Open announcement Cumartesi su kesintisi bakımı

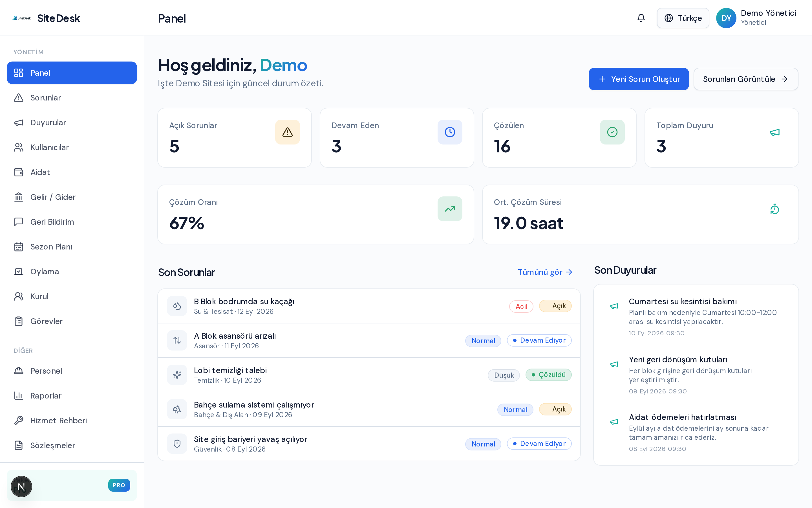[696, 317]
